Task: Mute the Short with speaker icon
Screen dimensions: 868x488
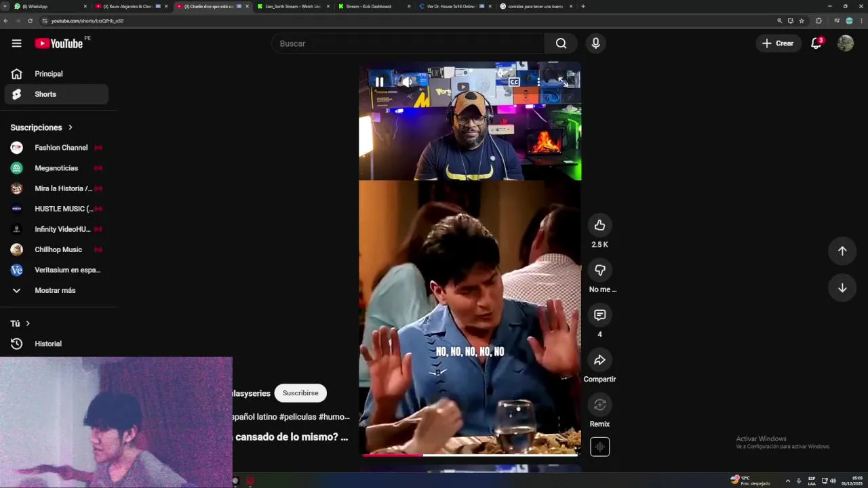Action: click(406, 82)
